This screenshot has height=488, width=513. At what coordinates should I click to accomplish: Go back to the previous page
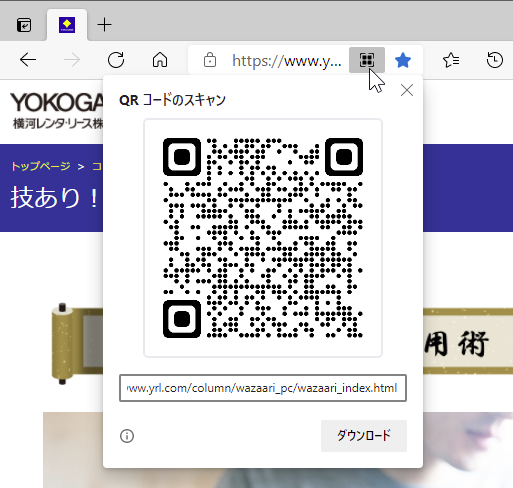coord(28,60)
